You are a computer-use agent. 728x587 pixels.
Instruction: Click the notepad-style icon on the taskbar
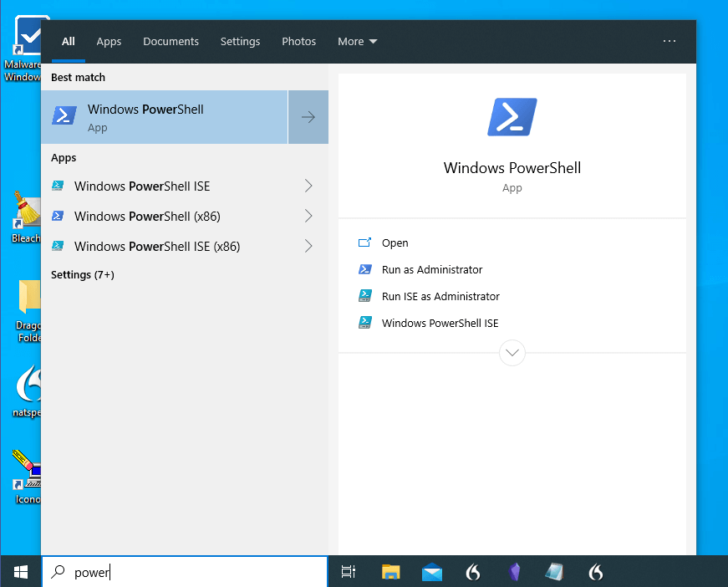coord(555,572)
